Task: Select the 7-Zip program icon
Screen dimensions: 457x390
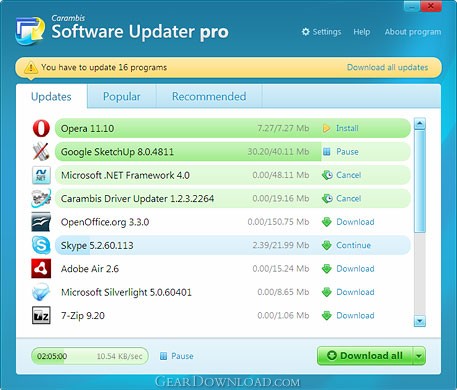Action: 41,316
